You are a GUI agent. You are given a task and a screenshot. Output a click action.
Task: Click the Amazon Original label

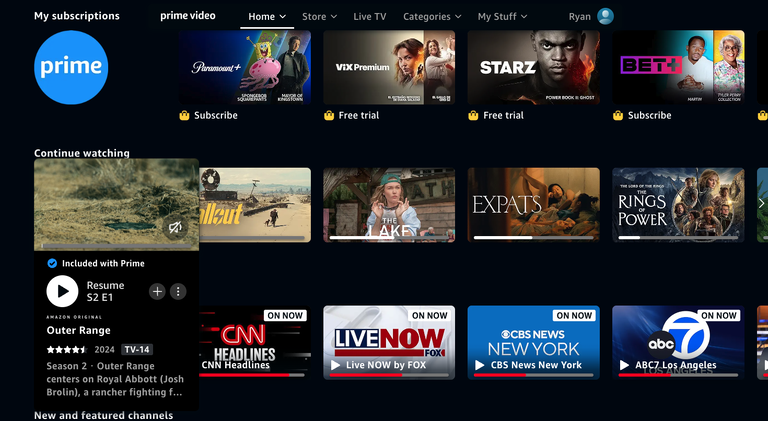tap(74, 317)
